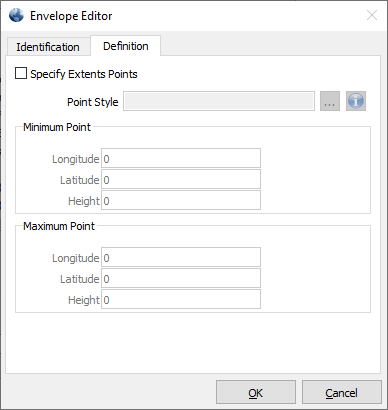Switch to the Identification tab
388x410 pixels.
pyautogui.click(x=48, y=47)
